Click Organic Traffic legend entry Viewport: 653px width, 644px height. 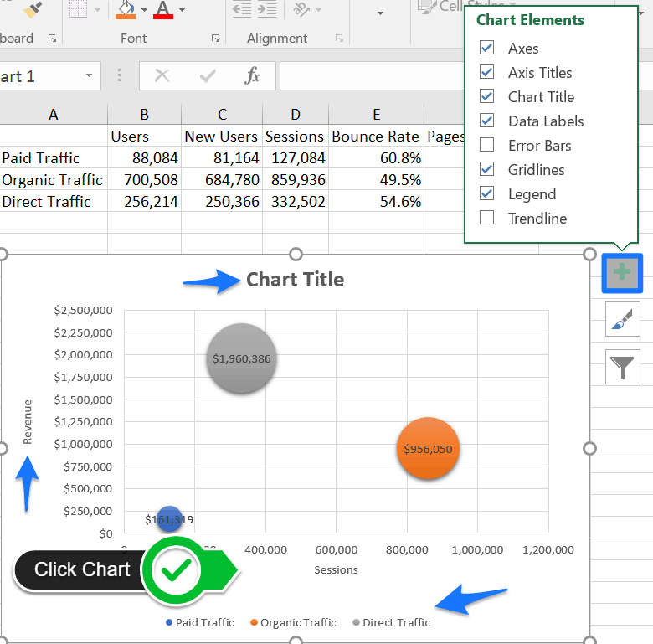tap(293, 622)
